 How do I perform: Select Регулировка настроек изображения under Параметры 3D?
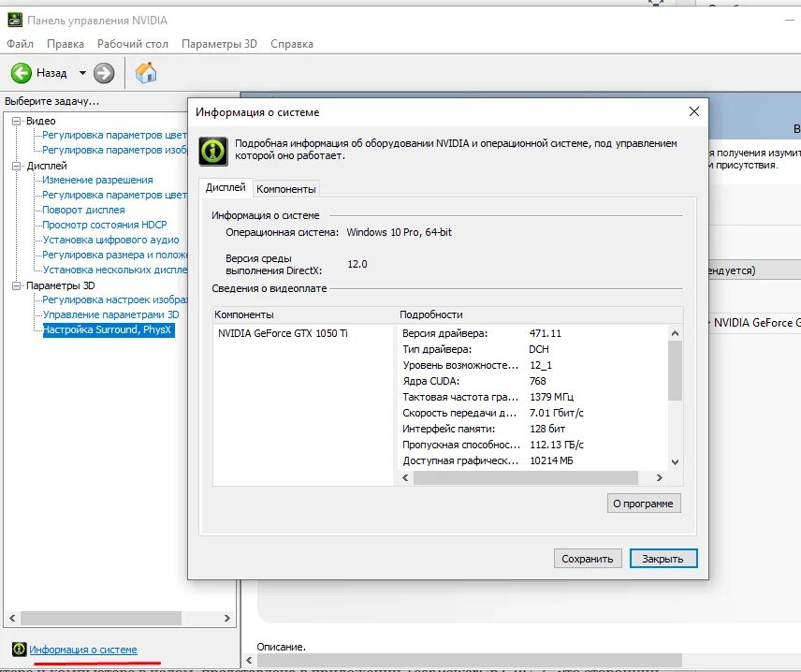(115, 300)
